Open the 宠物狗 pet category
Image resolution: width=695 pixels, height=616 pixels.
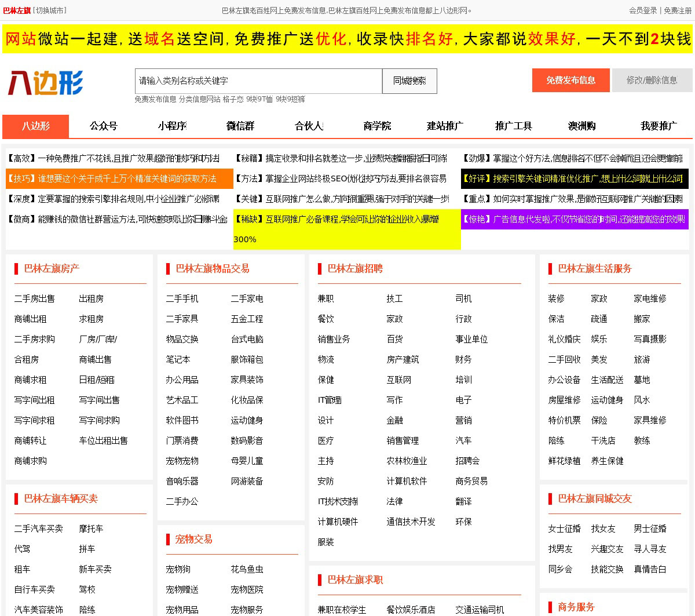pyautogui.click(x=178, y=570)
